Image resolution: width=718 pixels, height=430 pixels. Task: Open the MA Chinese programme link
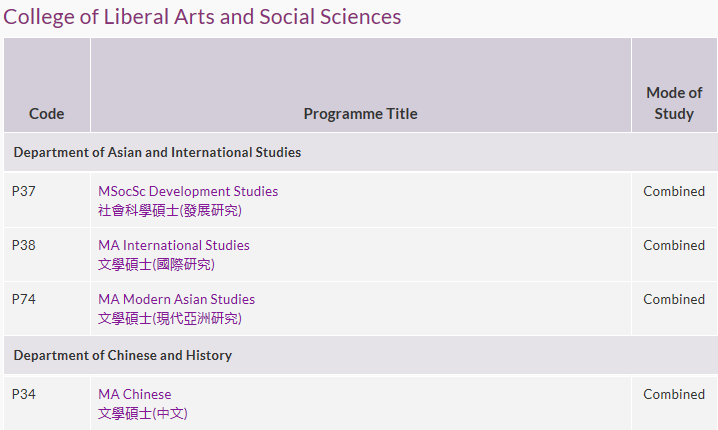click(x=135, y=394)
